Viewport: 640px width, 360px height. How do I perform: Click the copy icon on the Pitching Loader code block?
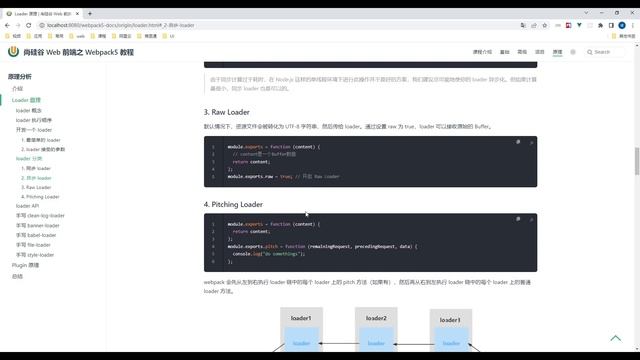tap(518, 219)
